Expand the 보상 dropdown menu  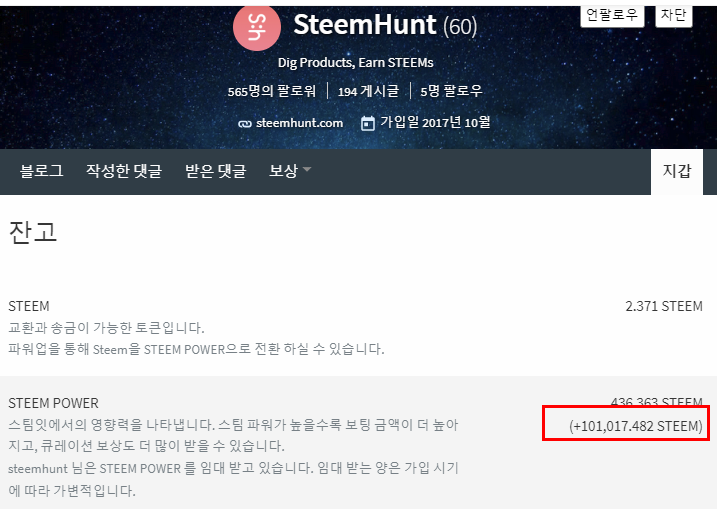click(290, 171)
